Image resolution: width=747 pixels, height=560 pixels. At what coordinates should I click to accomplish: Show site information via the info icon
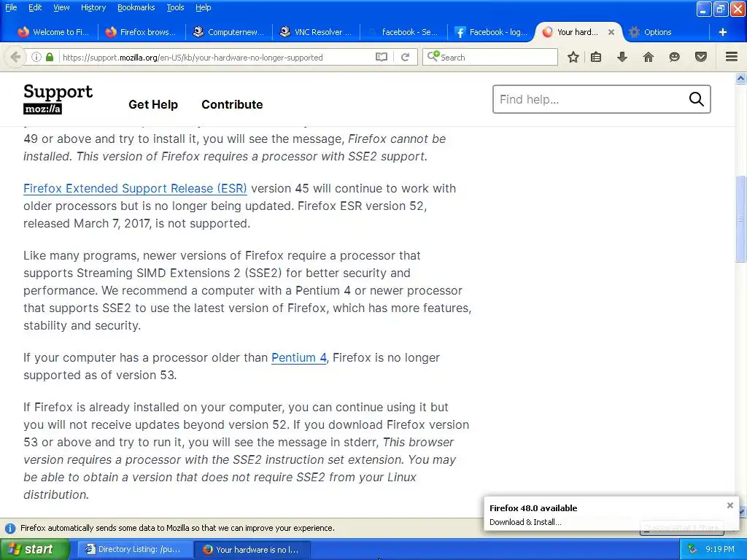tap(36, 57)
